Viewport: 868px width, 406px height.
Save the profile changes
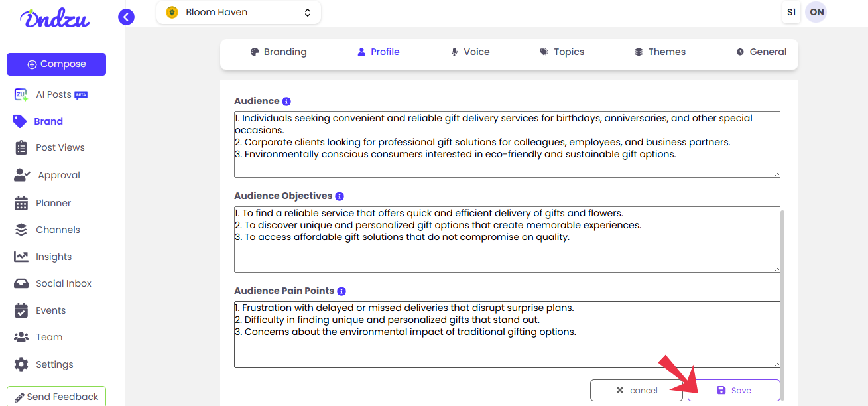(734, 391)
